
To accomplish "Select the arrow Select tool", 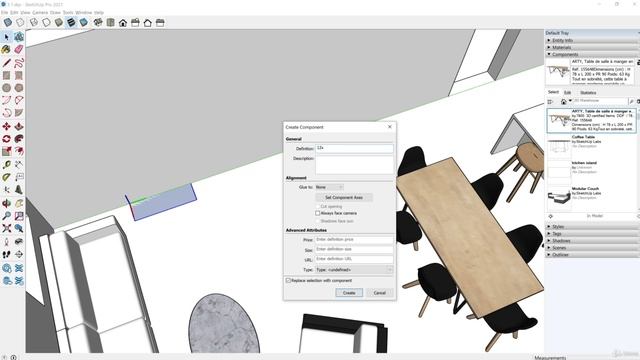I will pos(6,37).
